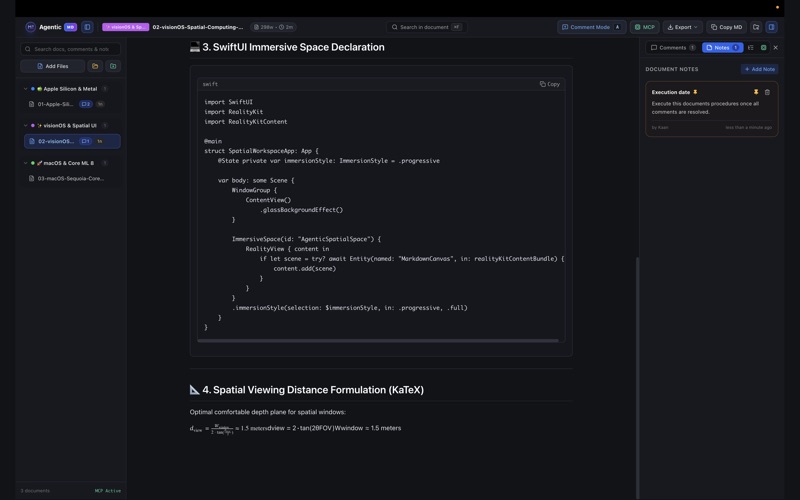Open the outline list icon tab

[751, 47]
